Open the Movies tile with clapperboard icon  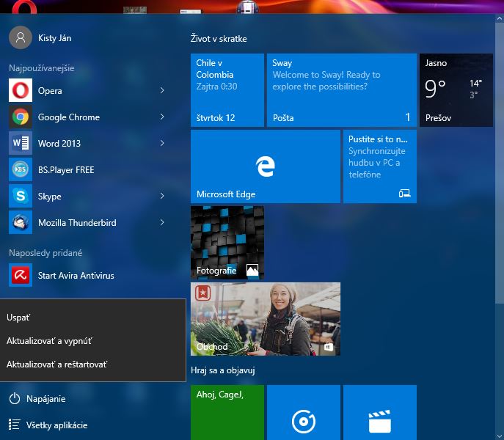(380, 412)
